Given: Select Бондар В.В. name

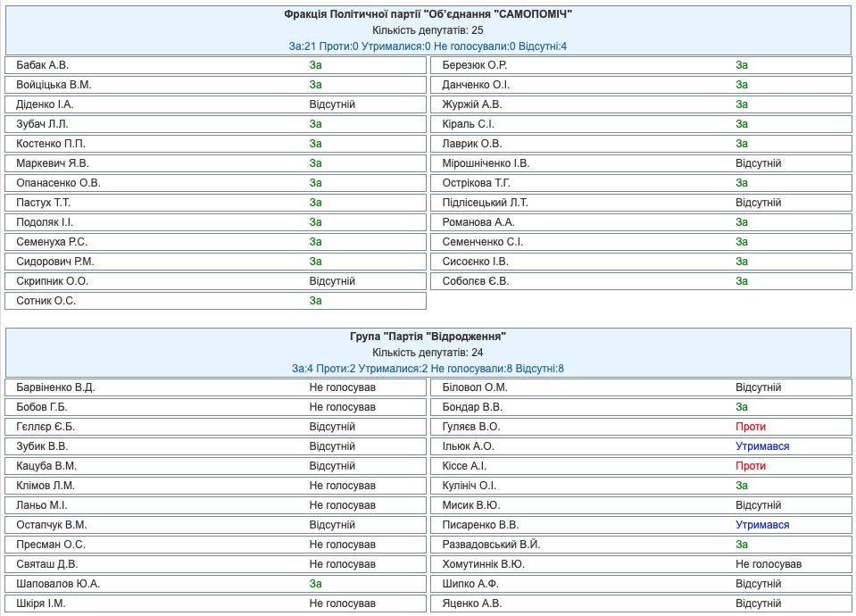Looking at the screenshot, I should [x=472, y=407].
